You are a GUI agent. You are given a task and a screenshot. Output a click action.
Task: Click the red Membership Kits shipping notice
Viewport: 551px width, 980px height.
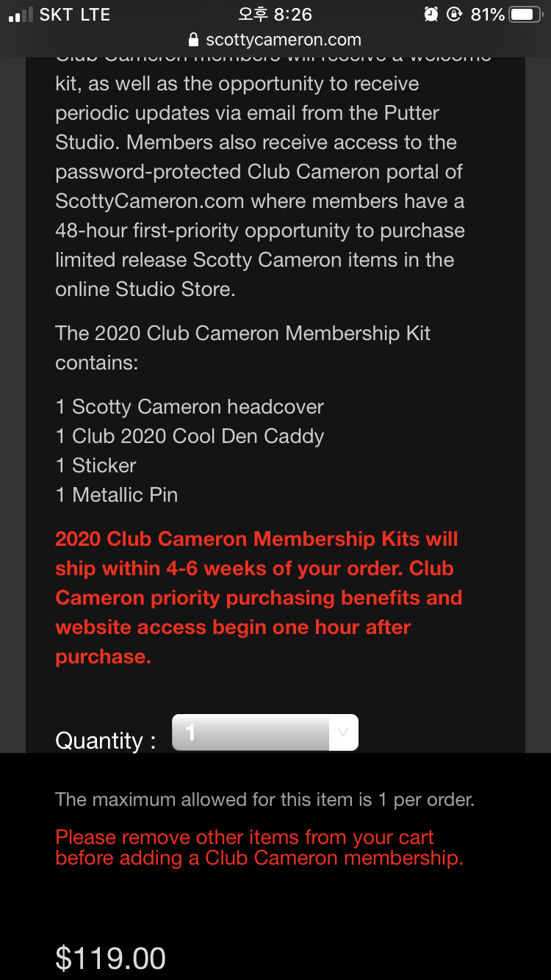point(259,598)
